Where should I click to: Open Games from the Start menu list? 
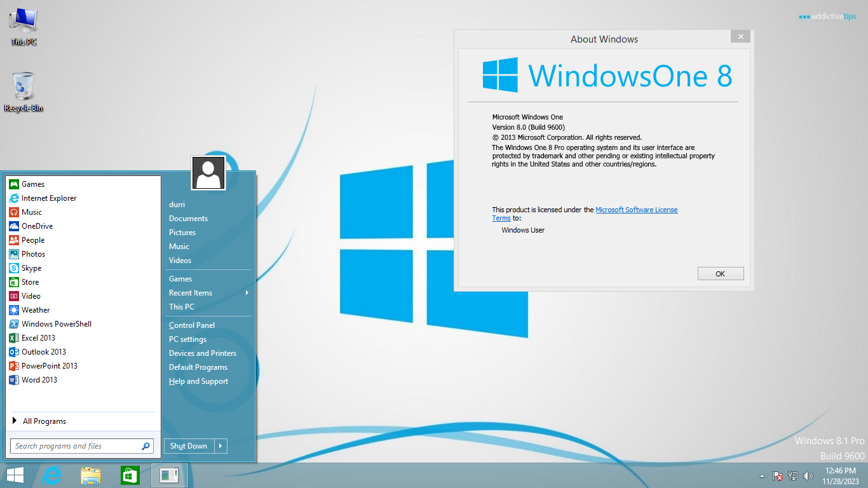(x=83, y=184)
